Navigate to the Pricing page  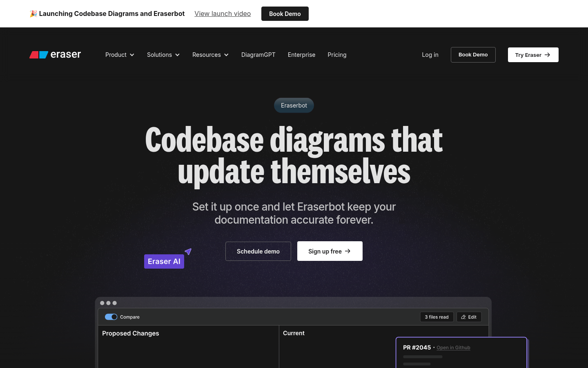[x=337, y=55]
